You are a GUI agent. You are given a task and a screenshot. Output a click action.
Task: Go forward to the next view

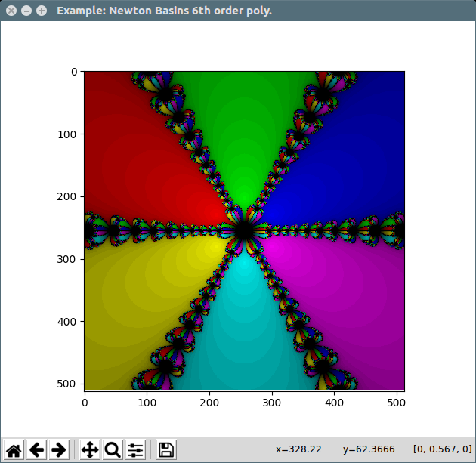[x=58, y=450]
